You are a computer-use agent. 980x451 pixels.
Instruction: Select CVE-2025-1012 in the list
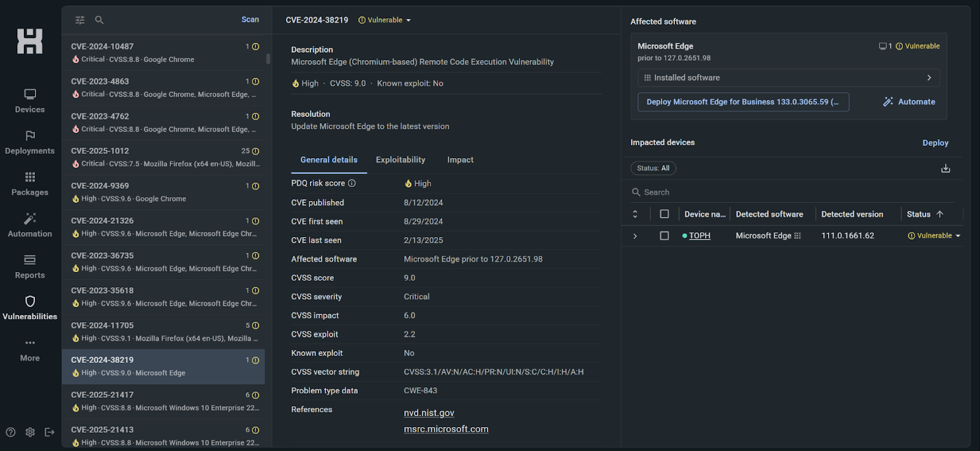164,157
